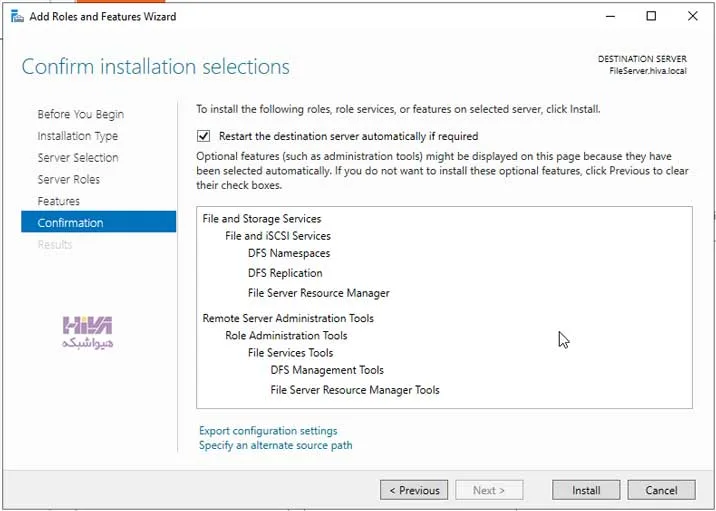This screenshot has height=511, width=716.
Task: Select the bare 'File Server Resource Manager' row
Action: [x=318, y=293]
